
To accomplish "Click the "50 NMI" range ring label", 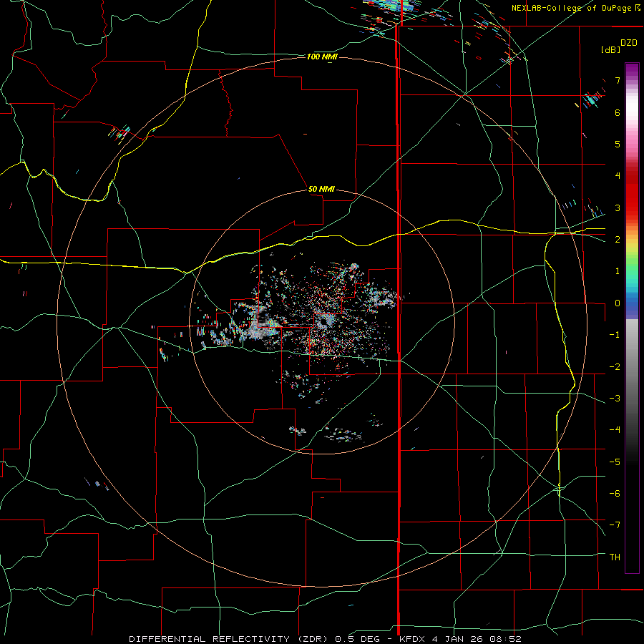I will click(321, 189).
